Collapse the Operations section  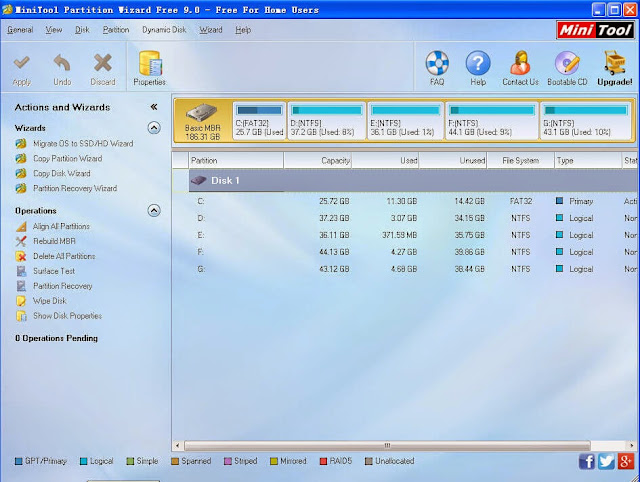[153, 211]
